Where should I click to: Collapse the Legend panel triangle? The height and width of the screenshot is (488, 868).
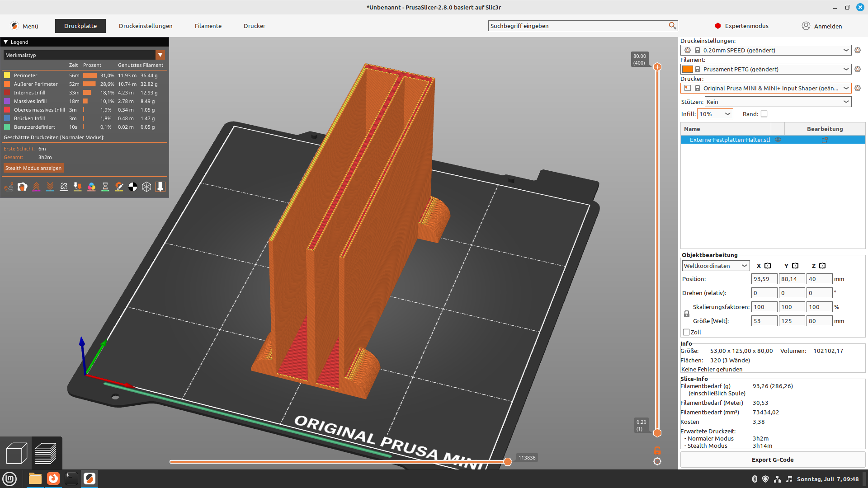(x=6, y=42)
